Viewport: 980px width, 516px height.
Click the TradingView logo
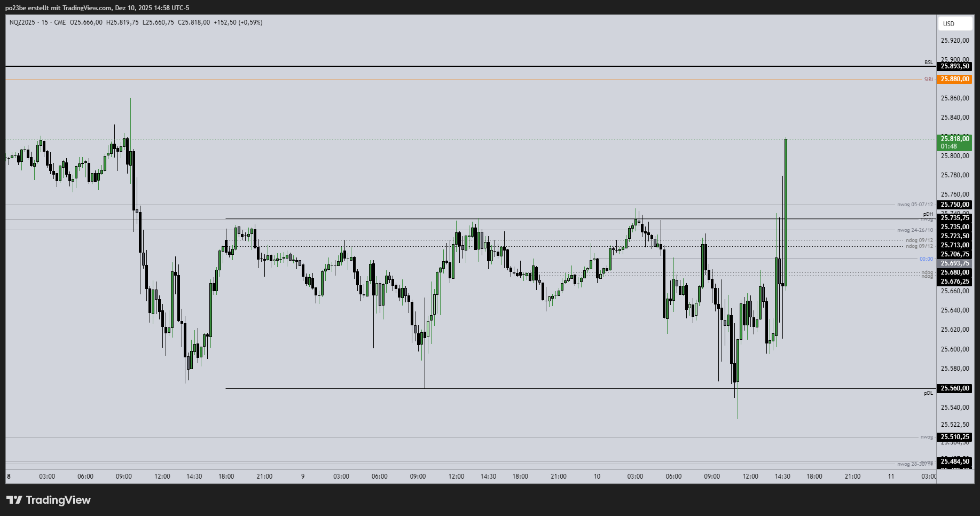(48, 500)
